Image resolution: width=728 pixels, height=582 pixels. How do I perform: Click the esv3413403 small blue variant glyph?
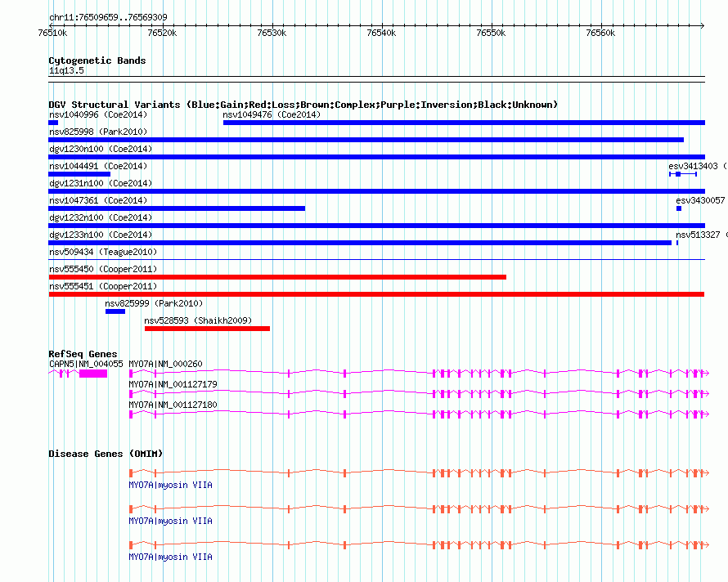(682, 174)
